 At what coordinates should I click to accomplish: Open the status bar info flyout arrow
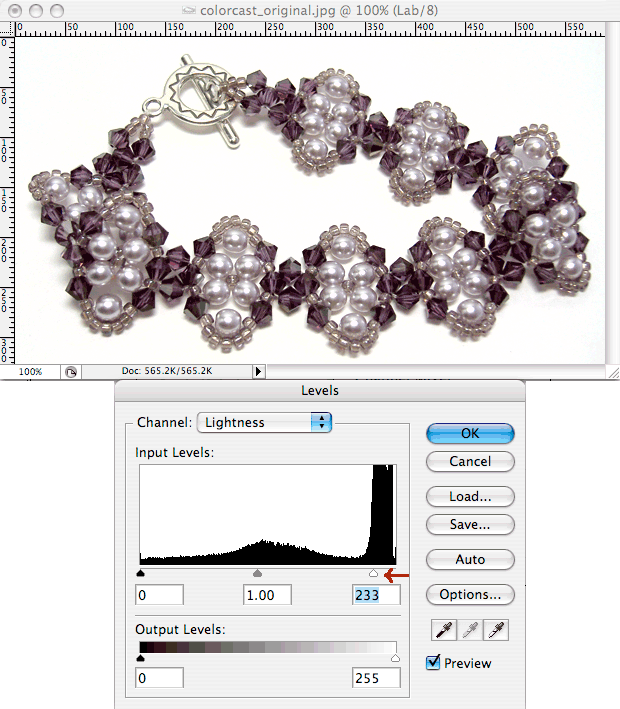(258, 372)
